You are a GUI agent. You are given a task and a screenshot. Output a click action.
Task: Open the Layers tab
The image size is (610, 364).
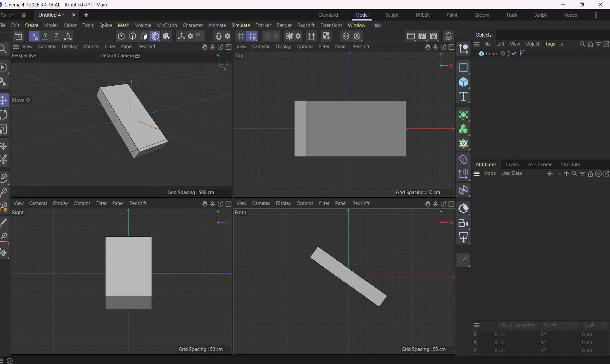[512, 165]
